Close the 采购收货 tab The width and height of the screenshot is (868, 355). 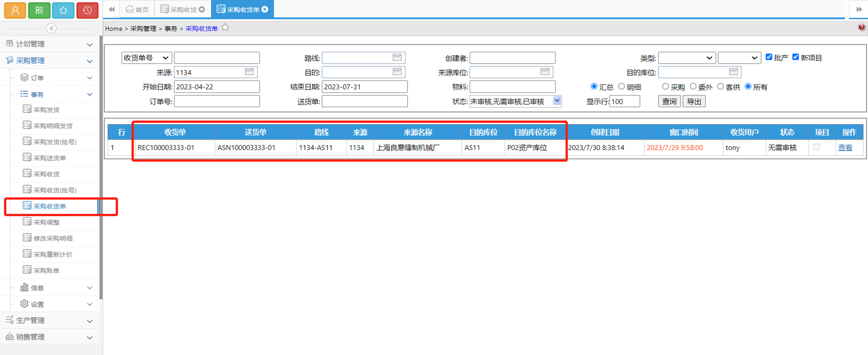pos(202,9)
